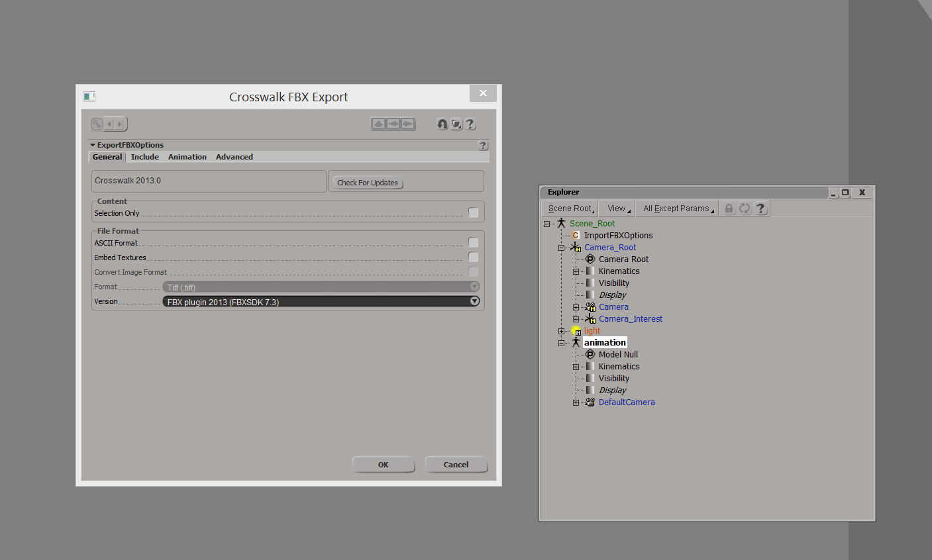
Task: Select the red light item in Explorer
Action: 592,331
